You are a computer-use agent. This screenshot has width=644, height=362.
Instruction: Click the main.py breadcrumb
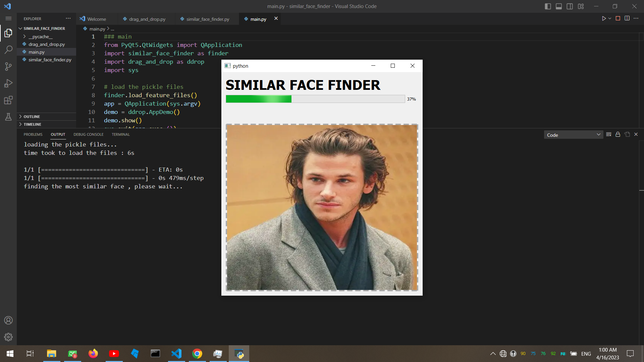click(97, 29)
